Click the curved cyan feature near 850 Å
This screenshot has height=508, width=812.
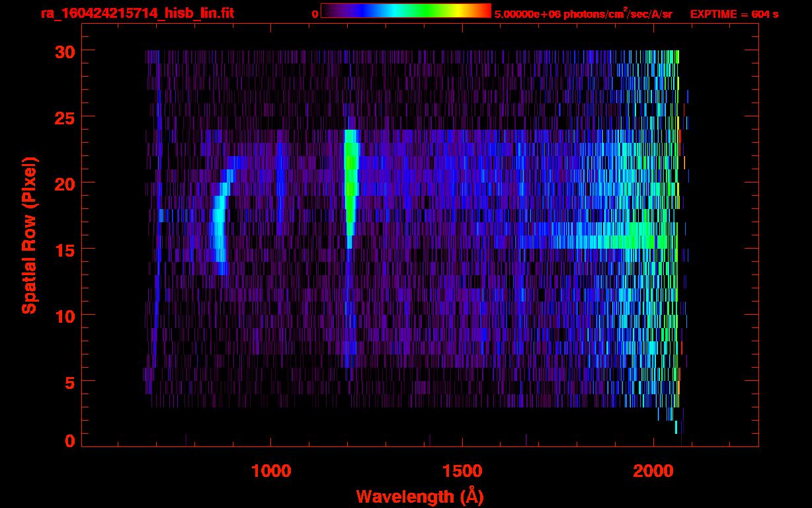pyautogui.click(x=218, y=232)
